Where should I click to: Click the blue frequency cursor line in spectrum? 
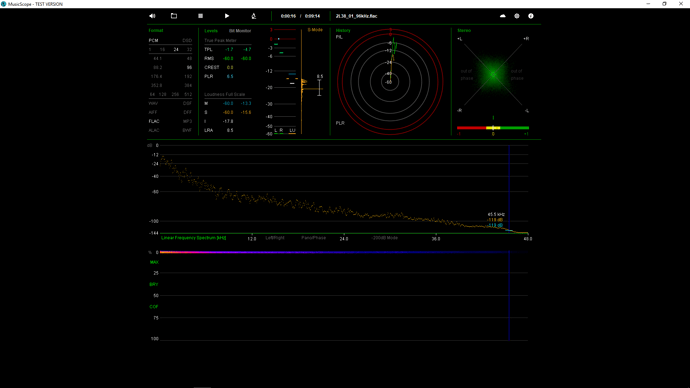pyautogui.click(x=509, y=189)
